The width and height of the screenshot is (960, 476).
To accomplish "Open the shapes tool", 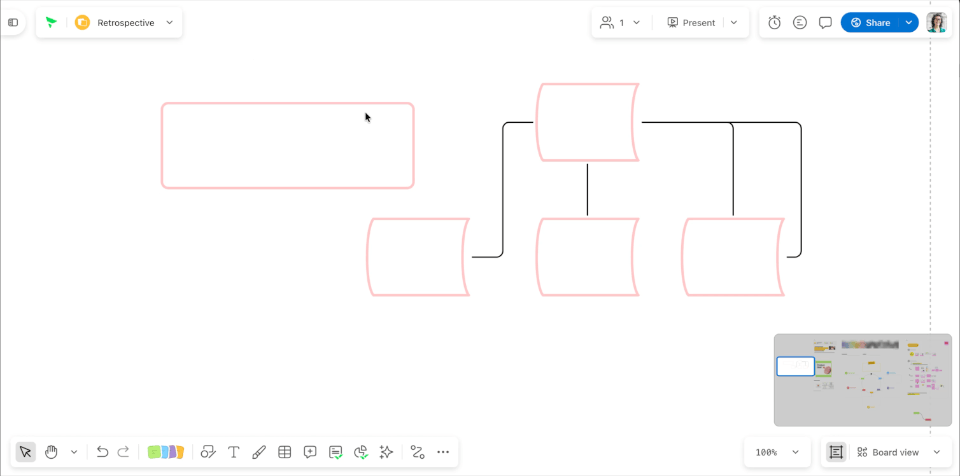I will (208, 452).
